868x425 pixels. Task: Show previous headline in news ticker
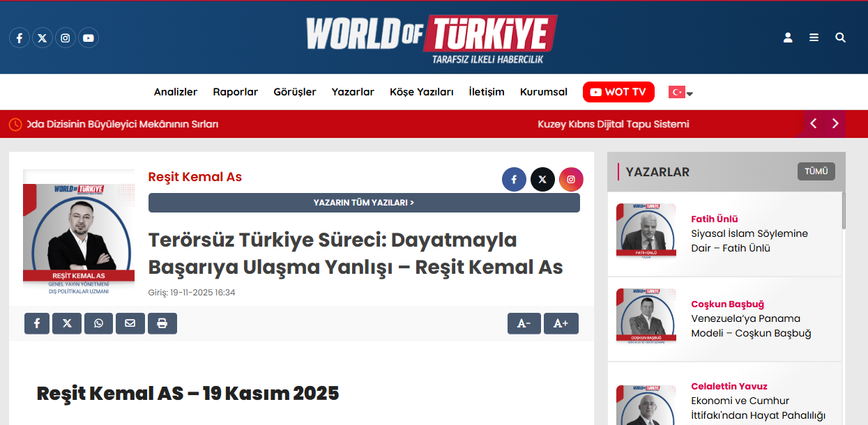[813, 123]
